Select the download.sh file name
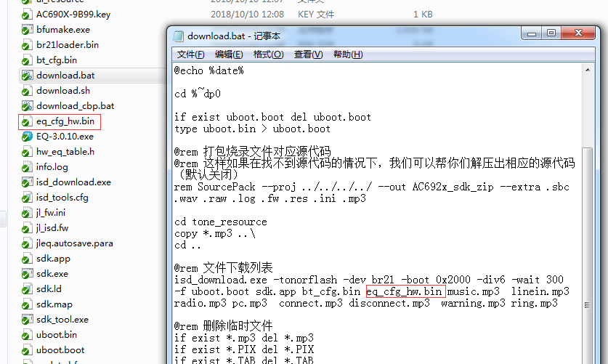The width and height of the screenshot is (608, 364). click(x=63, y=91)
